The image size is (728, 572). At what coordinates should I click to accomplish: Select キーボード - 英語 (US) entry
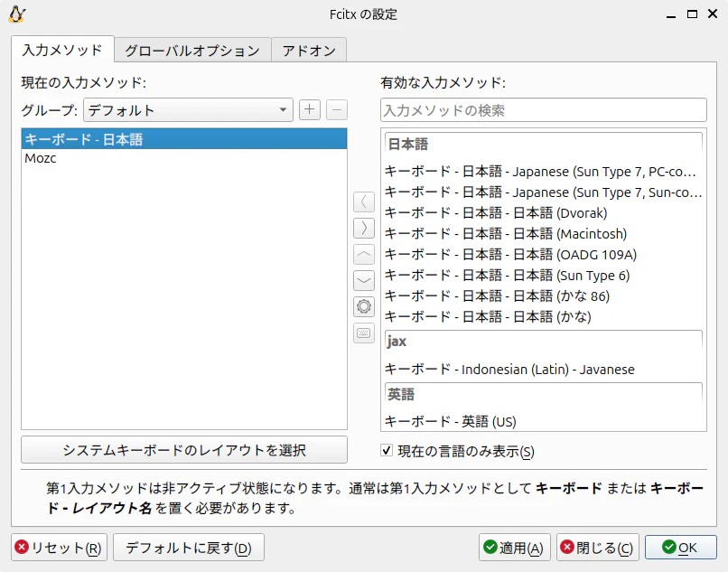click(x=543, y=421)
